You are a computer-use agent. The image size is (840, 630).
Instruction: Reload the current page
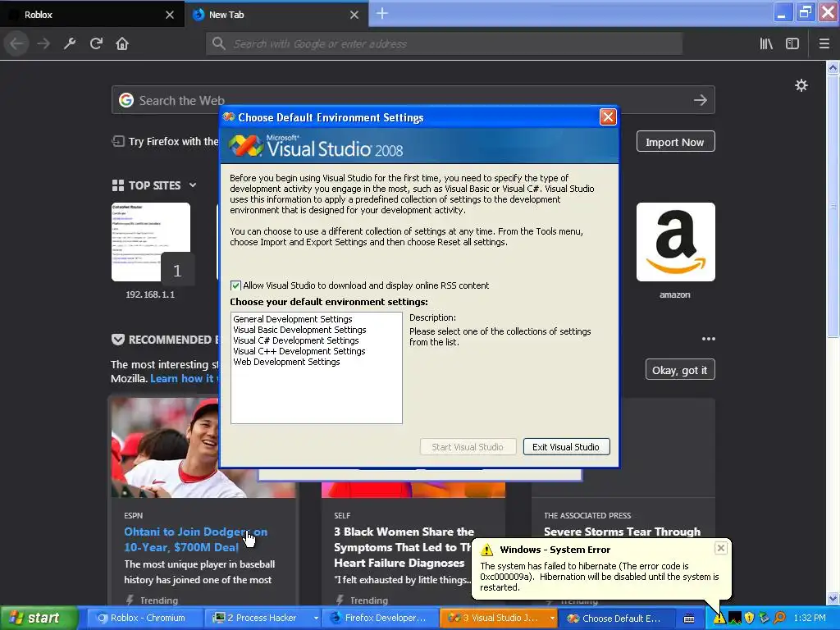coord(97,43)
